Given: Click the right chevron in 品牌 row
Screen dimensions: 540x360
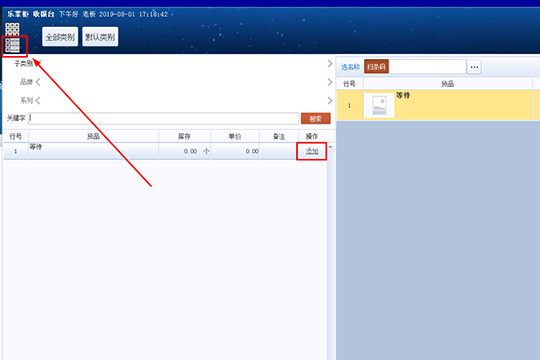Looking at the screenshot, I should click(x=330, y=82).
